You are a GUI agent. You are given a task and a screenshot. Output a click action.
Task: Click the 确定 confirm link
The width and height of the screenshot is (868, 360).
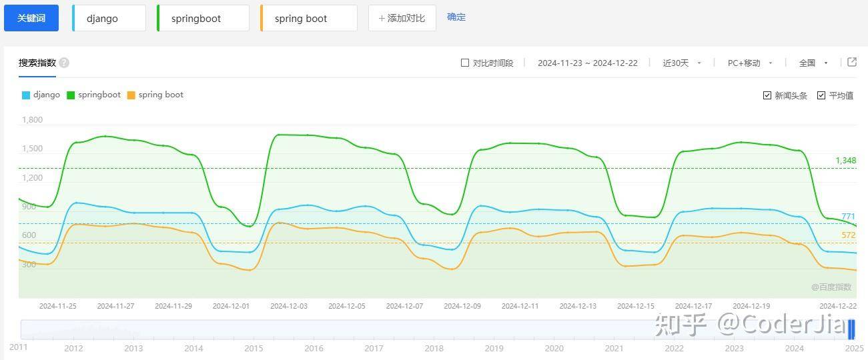click(456, 17)
